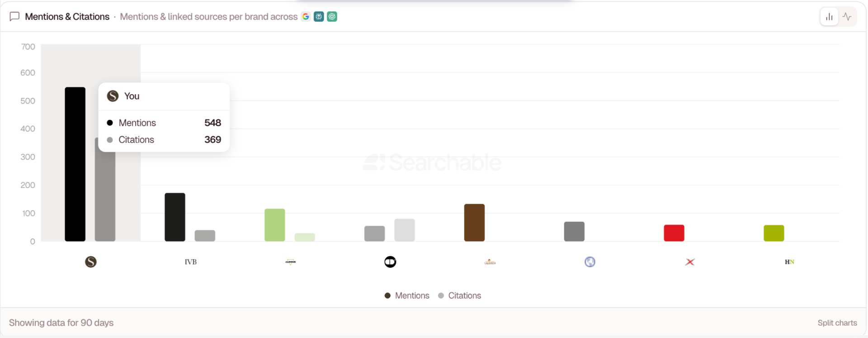Viewport: 868px width, 338px height.
Task: Click the brown Mentions bar
Action: click(474, 223)
